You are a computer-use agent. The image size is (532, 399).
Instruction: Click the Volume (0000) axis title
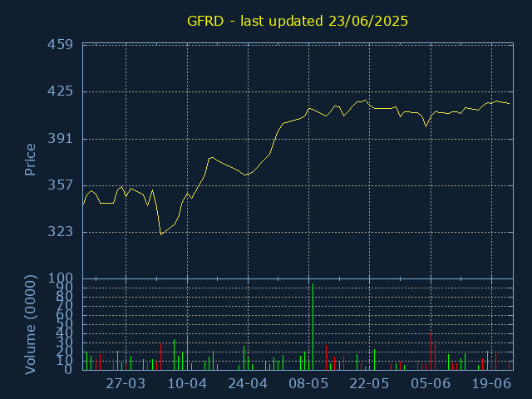pyautogui.click(x=30, y=325)
